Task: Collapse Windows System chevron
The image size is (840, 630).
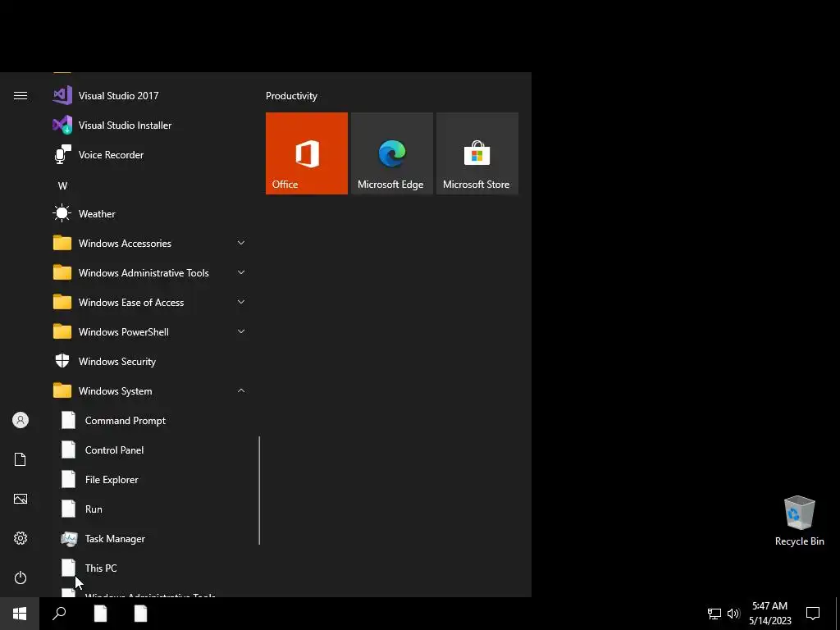Action: click(241, 391)
